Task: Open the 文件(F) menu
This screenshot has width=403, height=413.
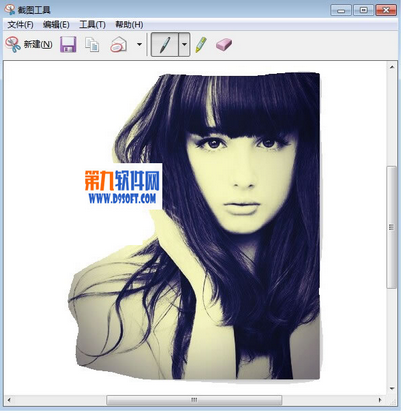Action: click(x=20, y=25)
